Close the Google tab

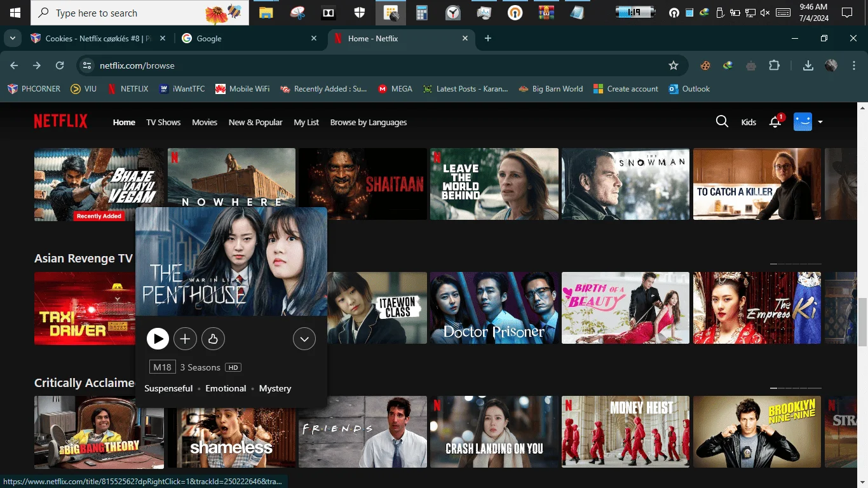pos(313,39)
